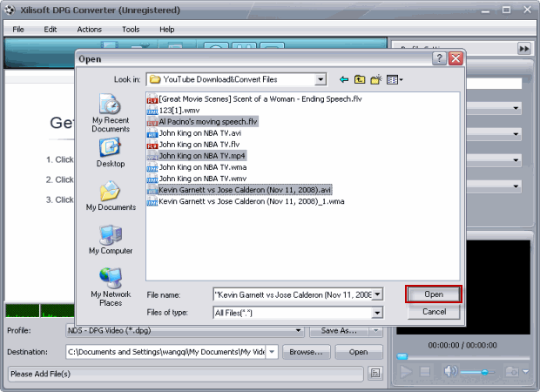Collapse profile panel with double-arrow button

coord(523,49)
